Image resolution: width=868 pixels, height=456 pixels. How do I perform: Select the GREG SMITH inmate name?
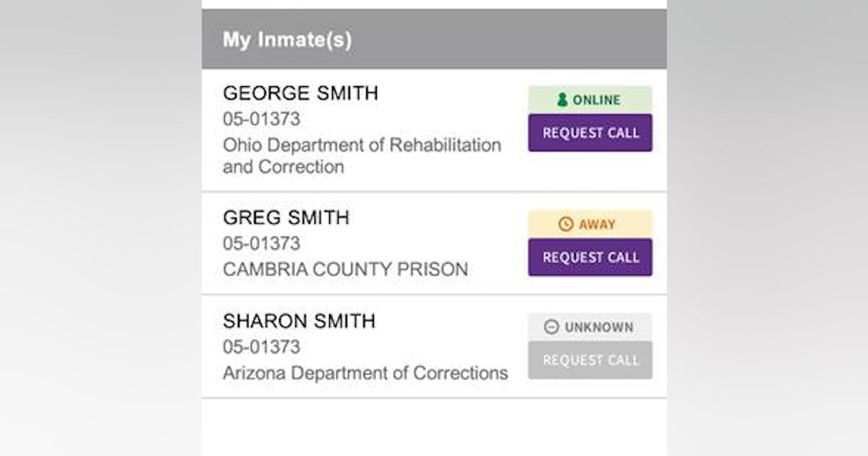[x=286, y=218]
